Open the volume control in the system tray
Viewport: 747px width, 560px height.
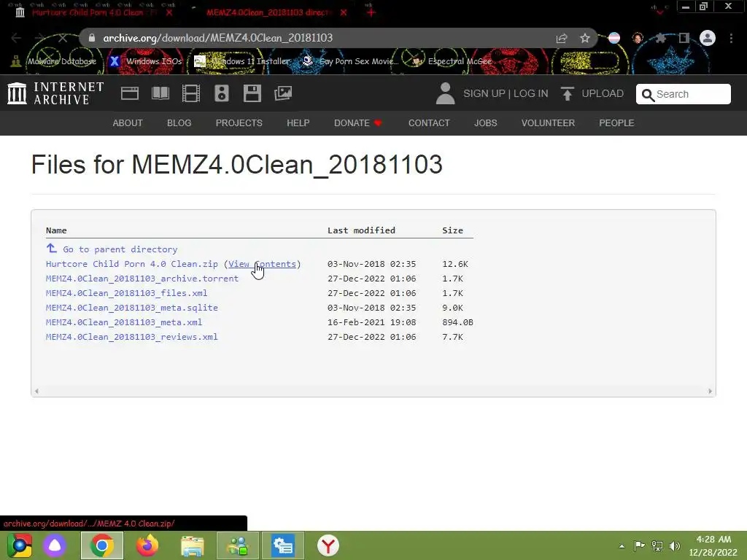click(674, 545)
